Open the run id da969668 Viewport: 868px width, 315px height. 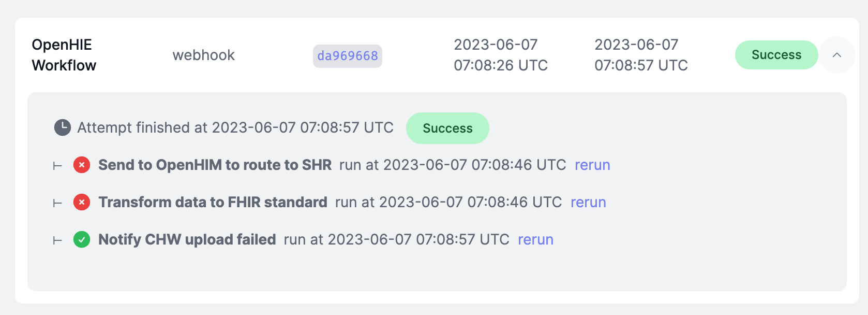347,56
